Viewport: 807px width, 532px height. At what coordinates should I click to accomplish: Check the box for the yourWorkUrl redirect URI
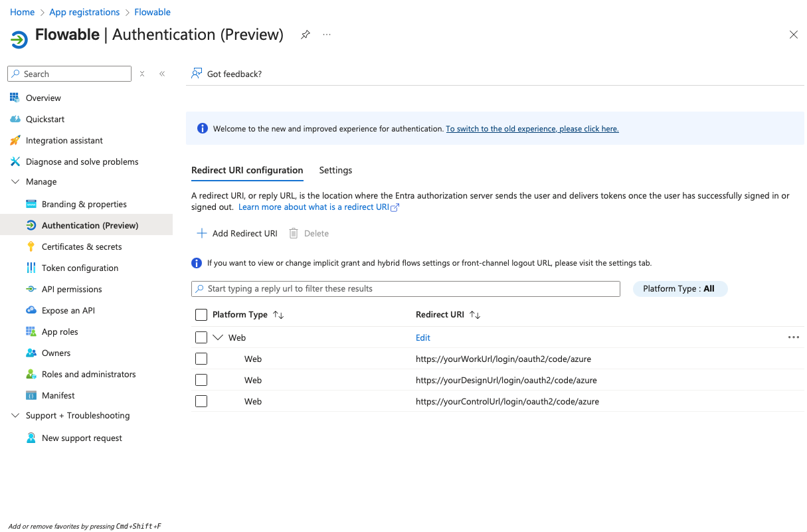tap(201, 359)
